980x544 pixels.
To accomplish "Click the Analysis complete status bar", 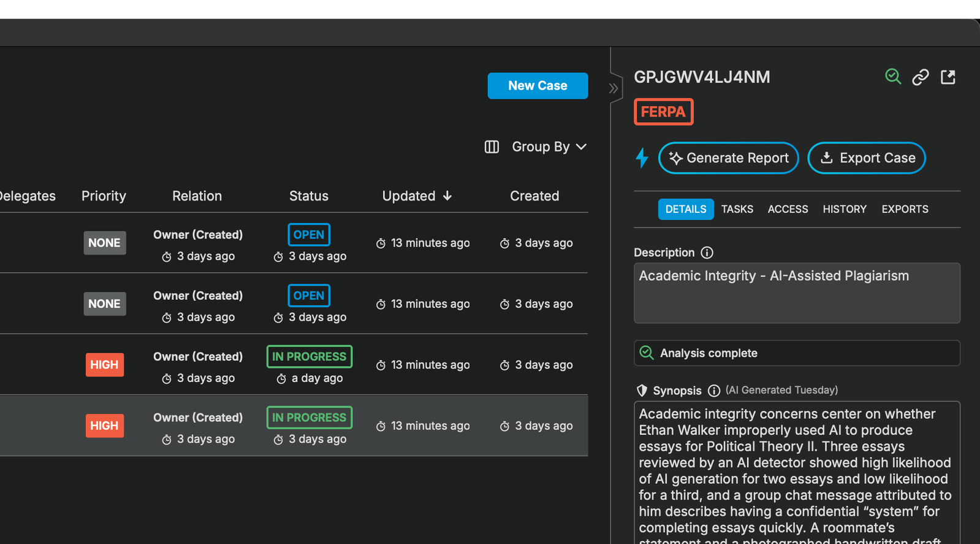I will [797, 353].
